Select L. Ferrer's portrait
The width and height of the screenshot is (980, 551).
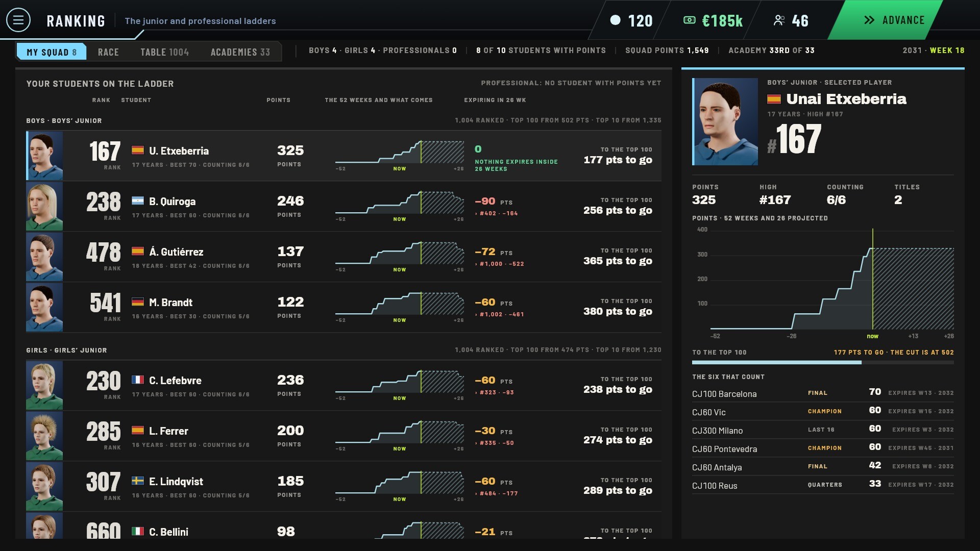tap(44, 436)
